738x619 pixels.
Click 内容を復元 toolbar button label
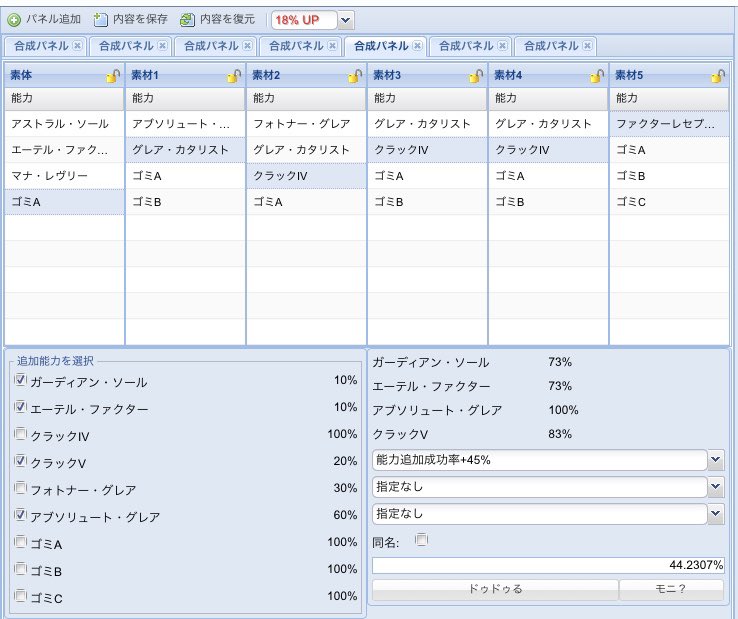tap(227, 19)
